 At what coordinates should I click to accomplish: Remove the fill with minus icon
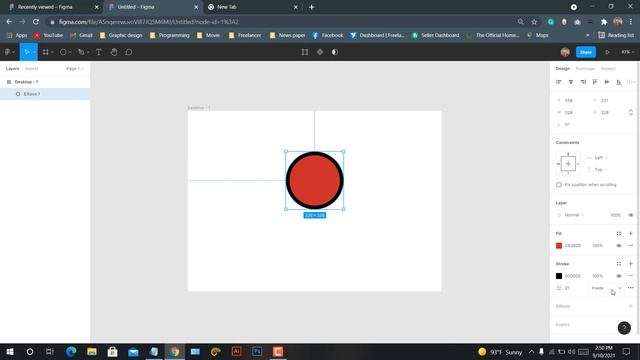[x=631, y=246]
